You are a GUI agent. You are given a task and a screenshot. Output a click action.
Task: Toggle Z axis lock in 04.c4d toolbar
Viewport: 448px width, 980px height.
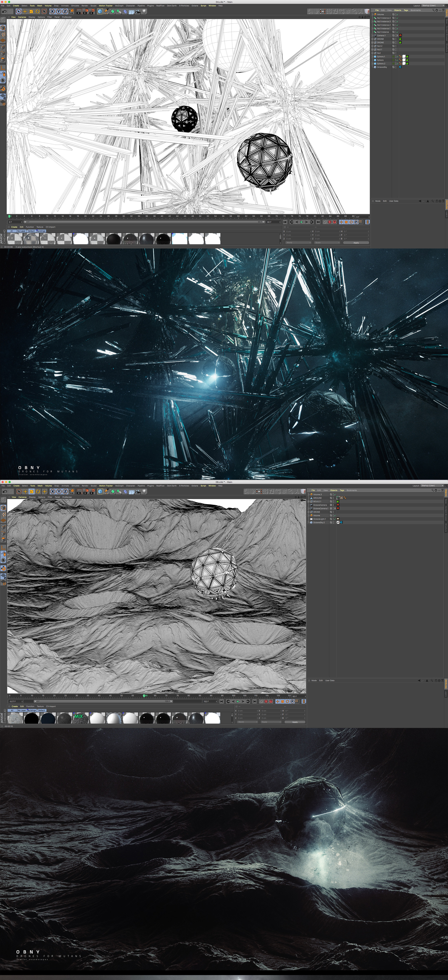coord(65,11)
